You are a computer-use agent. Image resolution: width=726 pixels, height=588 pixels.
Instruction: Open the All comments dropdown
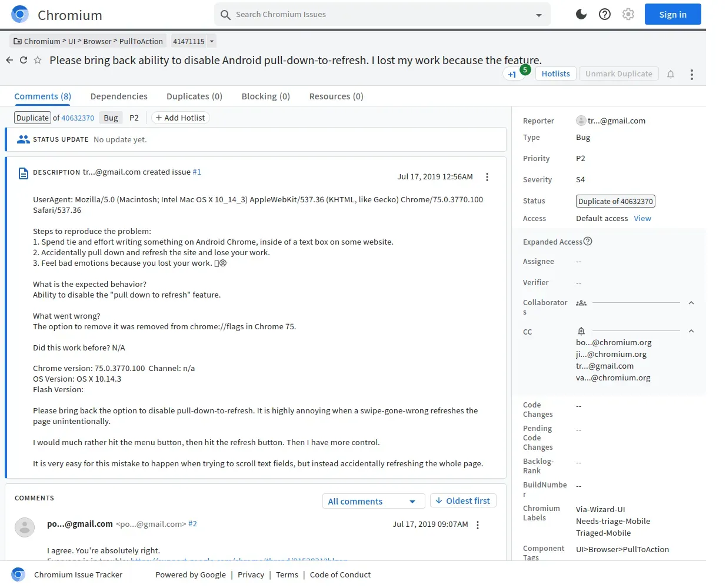(374, 502)
